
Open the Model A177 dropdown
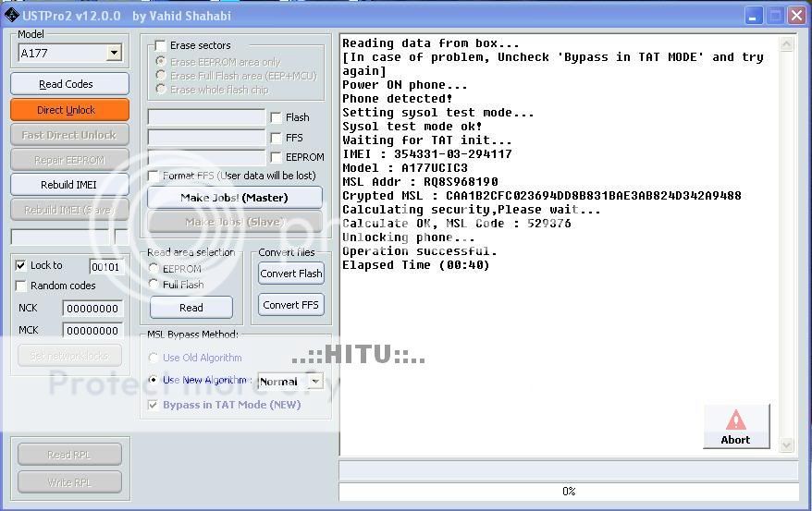point(114,54)
